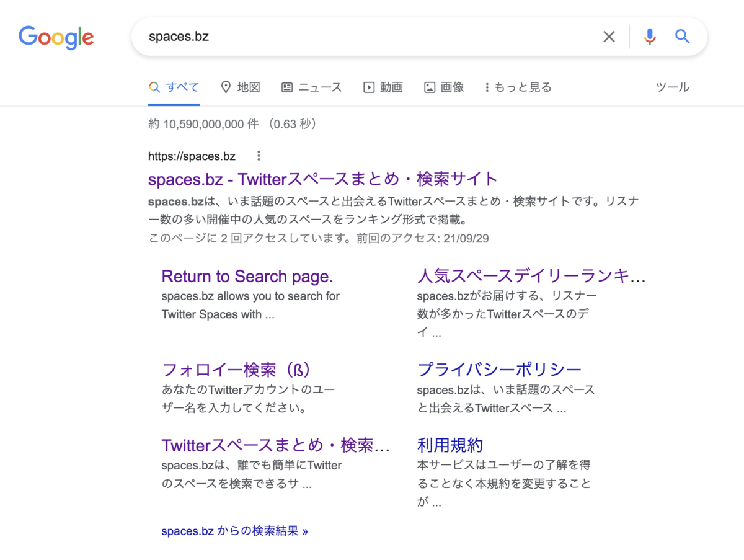Open the ニュース tab
This screenshot has height=560, width=744.
311,87
